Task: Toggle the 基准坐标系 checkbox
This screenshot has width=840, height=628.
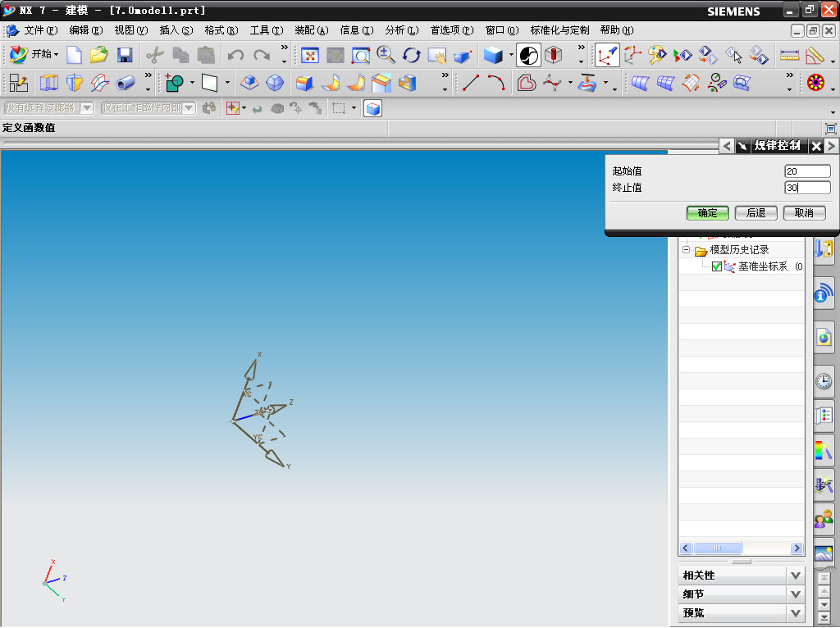Action: click(717, 266)
